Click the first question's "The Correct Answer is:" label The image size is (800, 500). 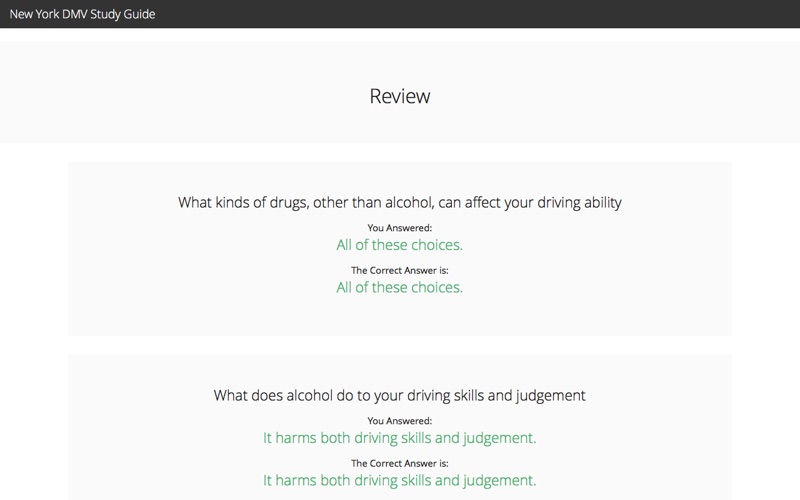pyautogui.click(x=400, y=270)
